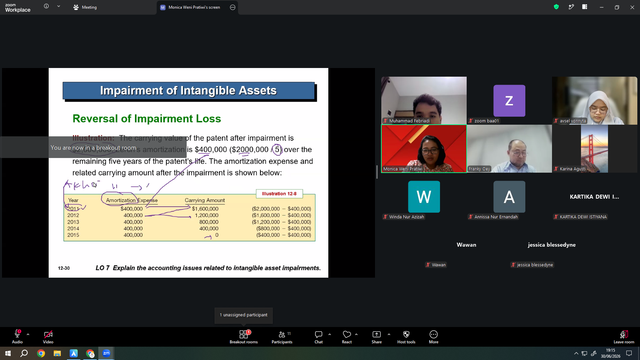
Task: Open the meeting info circle icon
Action: 47,7
